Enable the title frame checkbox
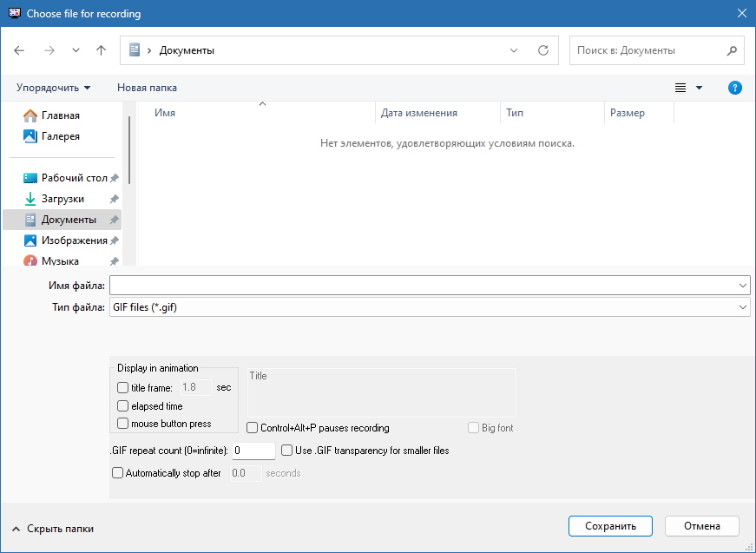The width and height of the screenshot is (756, 553). [x=122, y=388]
